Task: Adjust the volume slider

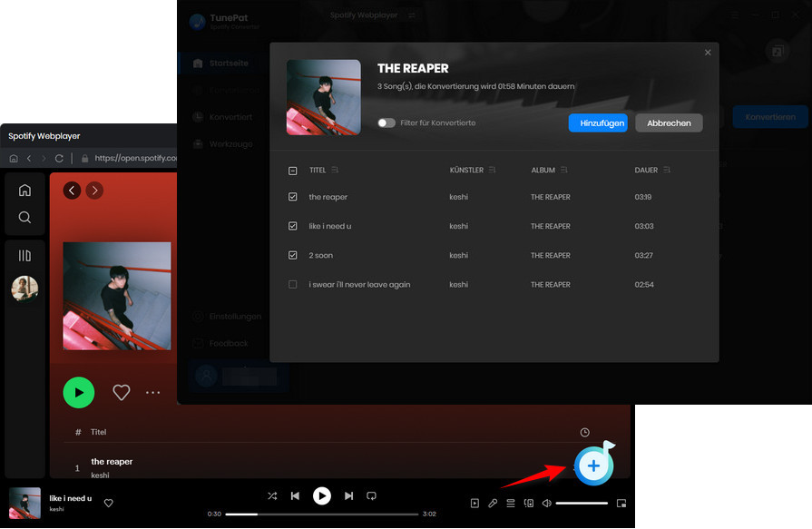Action: tap(582, 503)
